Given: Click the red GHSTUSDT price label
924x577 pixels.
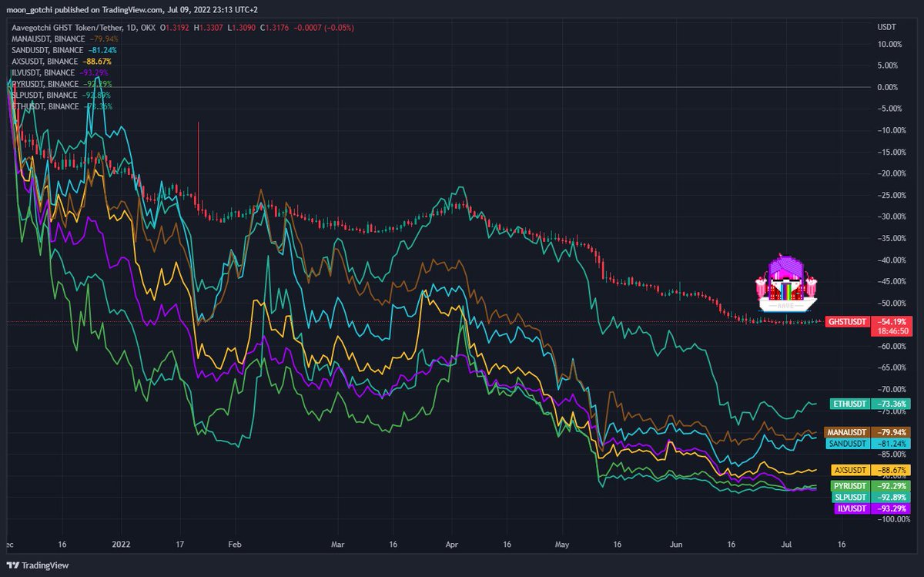Looking at the screenshot, I should point(848,321).
